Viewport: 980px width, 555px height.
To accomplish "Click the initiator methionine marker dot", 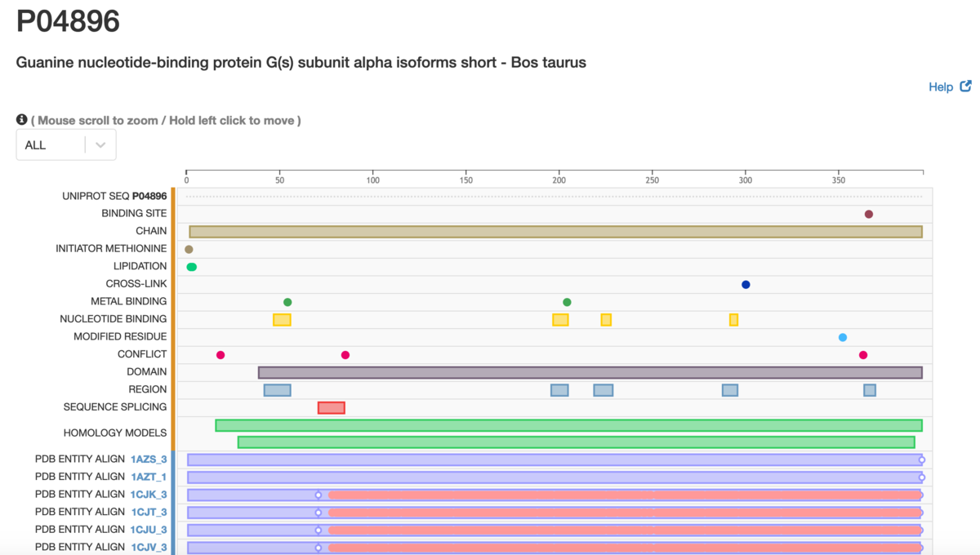I will point(189,249).
